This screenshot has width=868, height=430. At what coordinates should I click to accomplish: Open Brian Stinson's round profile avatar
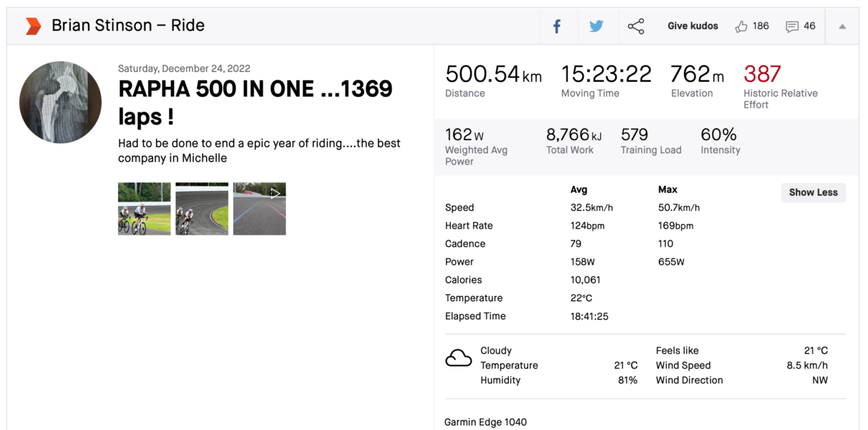[60, 102]
